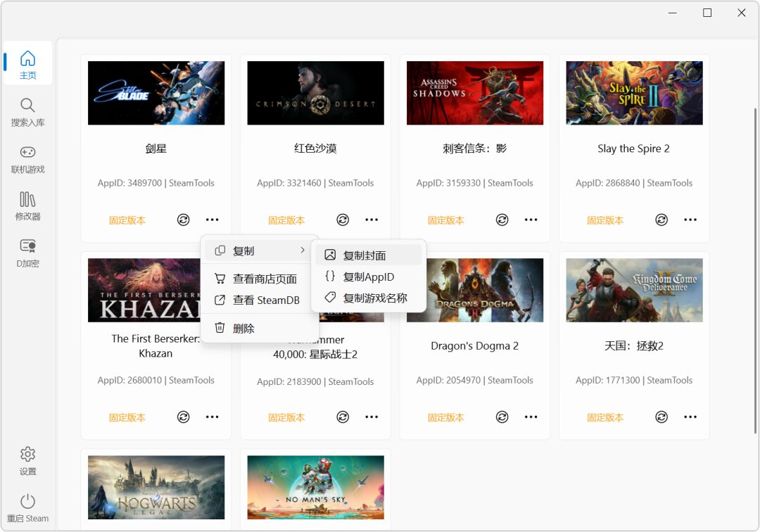Refresh the 星际战士2 game card
This screenshot has width=760, height=532.
[343, 417]
